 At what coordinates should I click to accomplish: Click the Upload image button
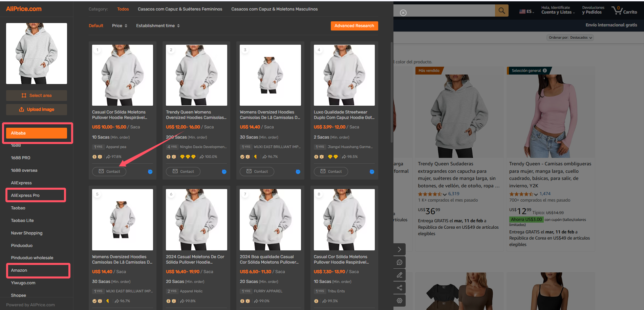point(37,109)
